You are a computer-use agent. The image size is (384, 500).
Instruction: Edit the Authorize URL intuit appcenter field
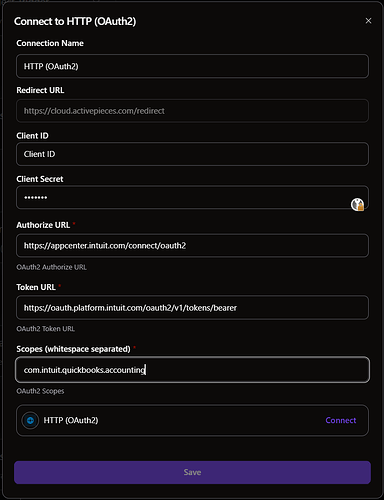coord(192,246)
